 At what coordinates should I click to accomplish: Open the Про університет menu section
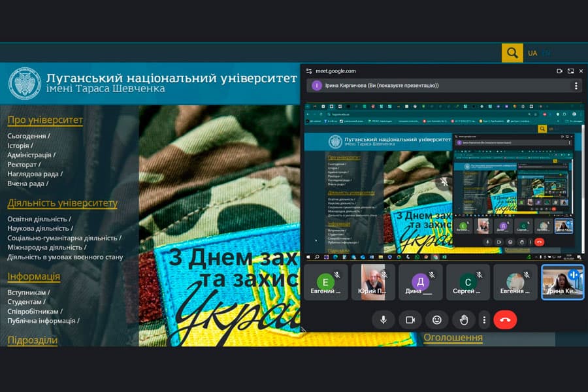[45, 120]
